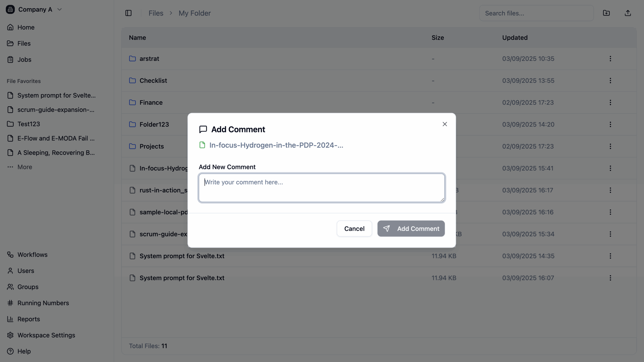Open the Help icon in sidebar
The height and width of the screenshot is (362, 644).
pyautogui.click(x=10, y=351)
